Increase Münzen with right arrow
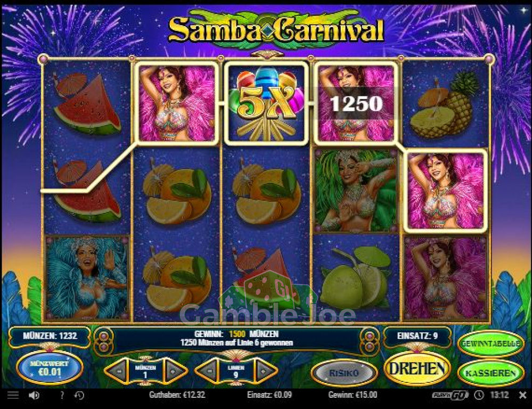 pyautogui.click(x=174, y=371)
